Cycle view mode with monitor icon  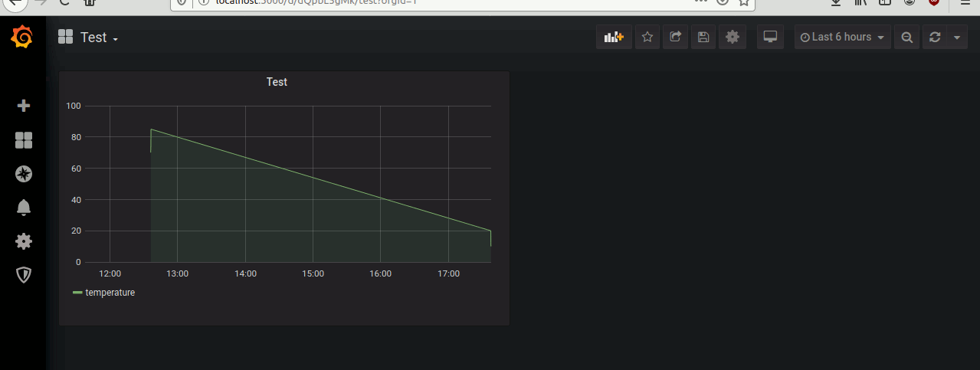[770, 37]
